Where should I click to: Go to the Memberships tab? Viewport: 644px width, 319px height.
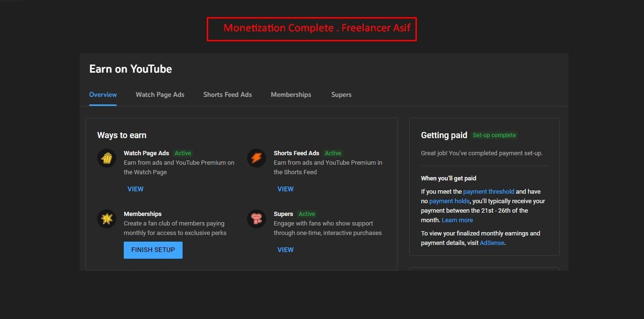click(x=291, y=94)
